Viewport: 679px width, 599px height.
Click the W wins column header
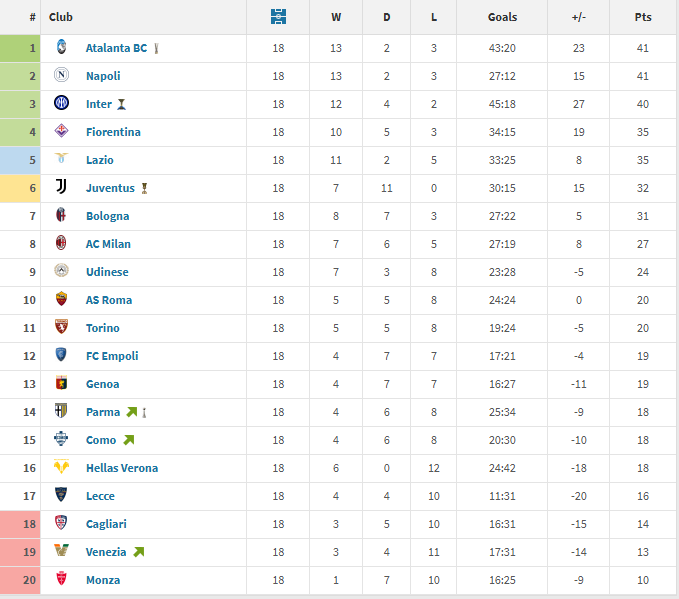(336, 17)
